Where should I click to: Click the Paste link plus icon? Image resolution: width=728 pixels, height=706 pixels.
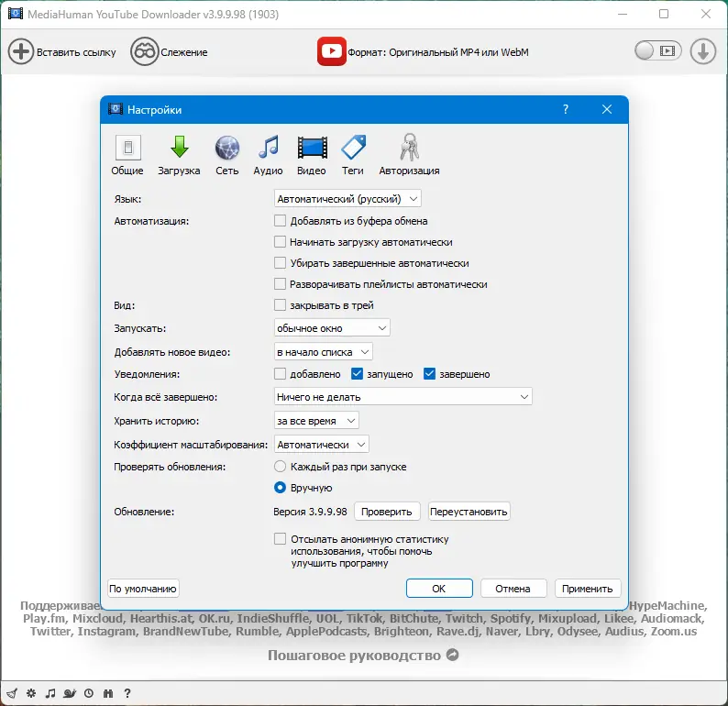tap(21, 51)
